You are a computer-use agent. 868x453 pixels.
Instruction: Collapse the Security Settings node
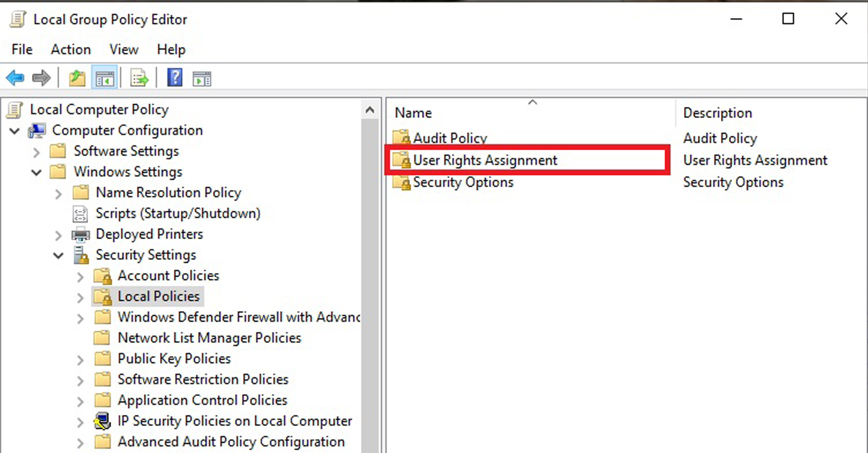click(58, 256)
